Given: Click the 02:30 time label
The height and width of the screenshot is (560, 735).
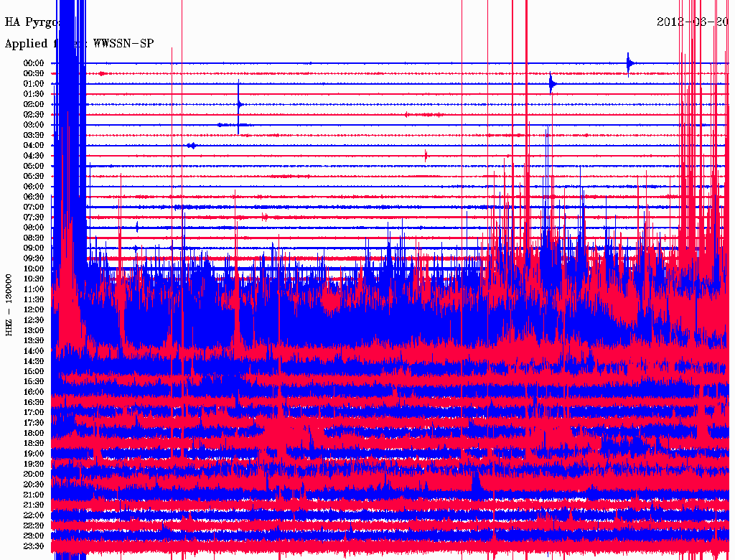Looking at the screenshot, I should [34, 115].
